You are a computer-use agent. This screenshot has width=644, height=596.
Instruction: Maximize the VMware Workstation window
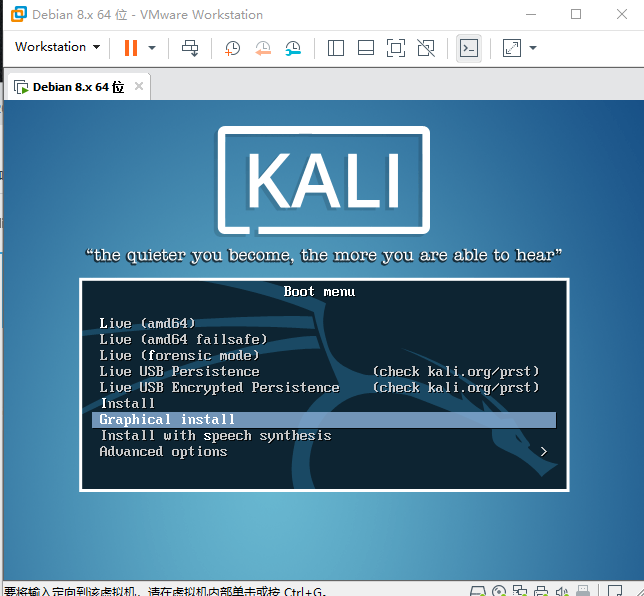pyautogui.click(x=576, y=14)
